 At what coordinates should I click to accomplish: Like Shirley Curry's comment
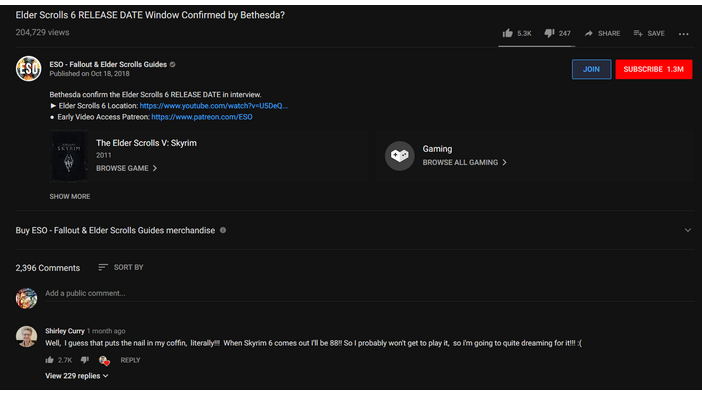point(50,360)
